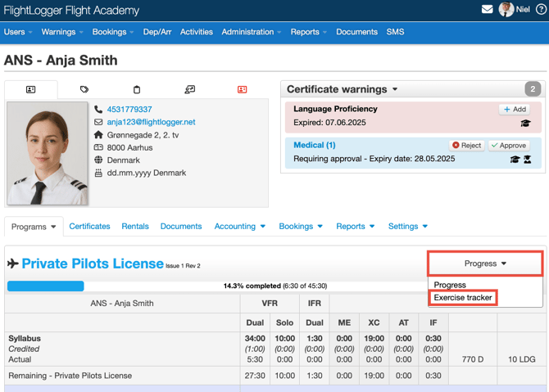Click graduation cap icon under Language Proficiency
Viewport: 549px width, 392px height.
point(525,124)
